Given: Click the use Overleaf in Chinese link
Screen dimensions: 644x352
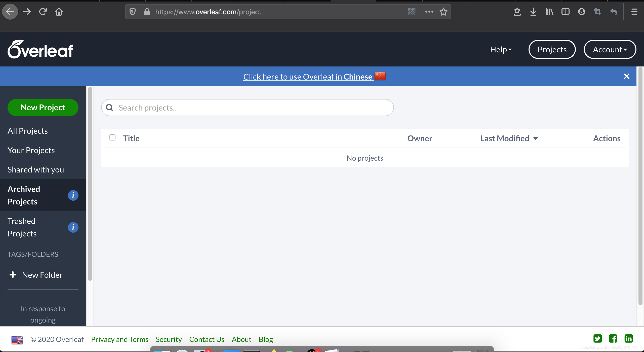Looking at the screenshot, I should [x=308, y=77].
